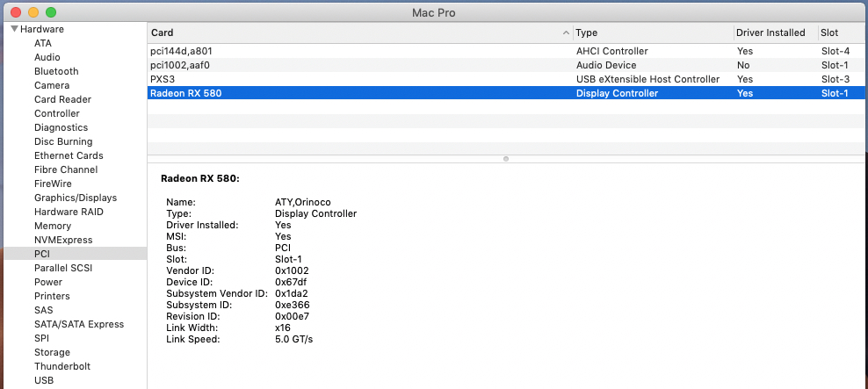Open the Card Reader section
The image size is (868, 389).
pos(62,99)
